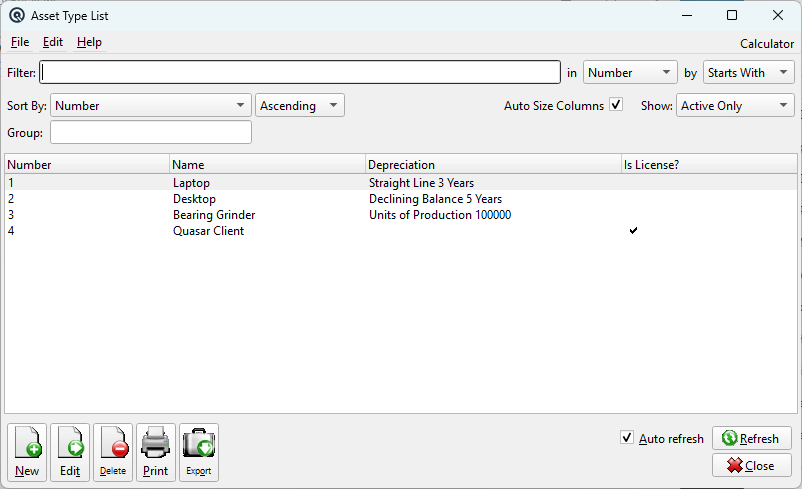The image size is (802, 489).
Task: Click the Name column header
Action: point(268,165)
